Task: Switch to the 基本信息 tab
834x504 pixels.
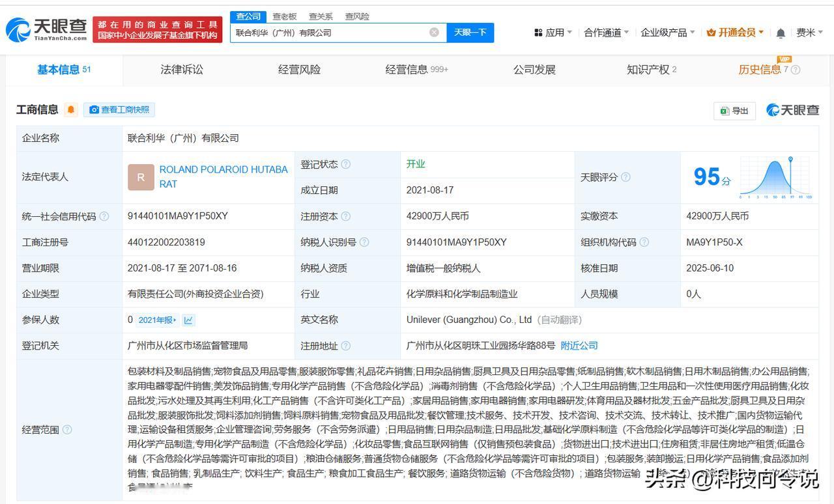Action: (64, 70)
